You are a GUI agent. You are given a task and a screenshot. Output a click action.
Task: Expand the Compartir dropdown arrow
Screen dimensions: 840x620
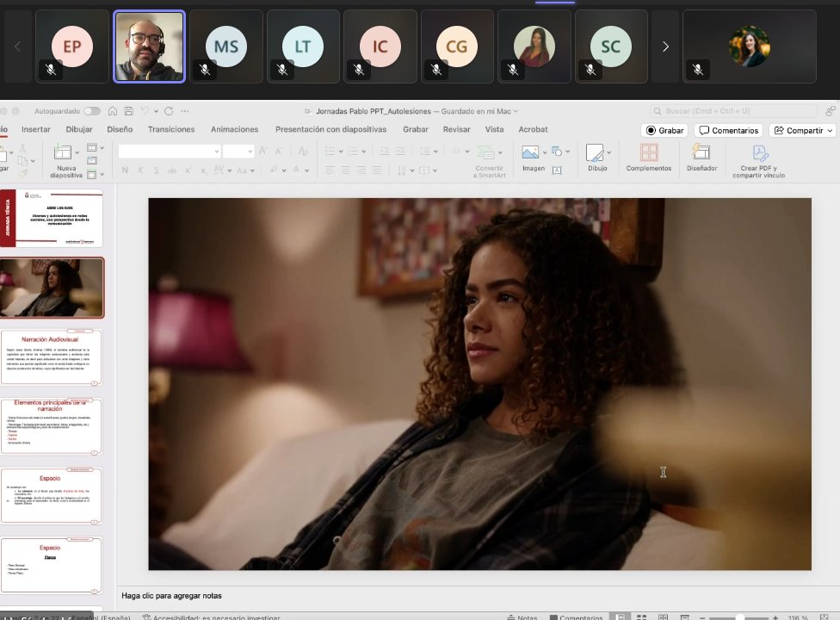tap(830, 130)
